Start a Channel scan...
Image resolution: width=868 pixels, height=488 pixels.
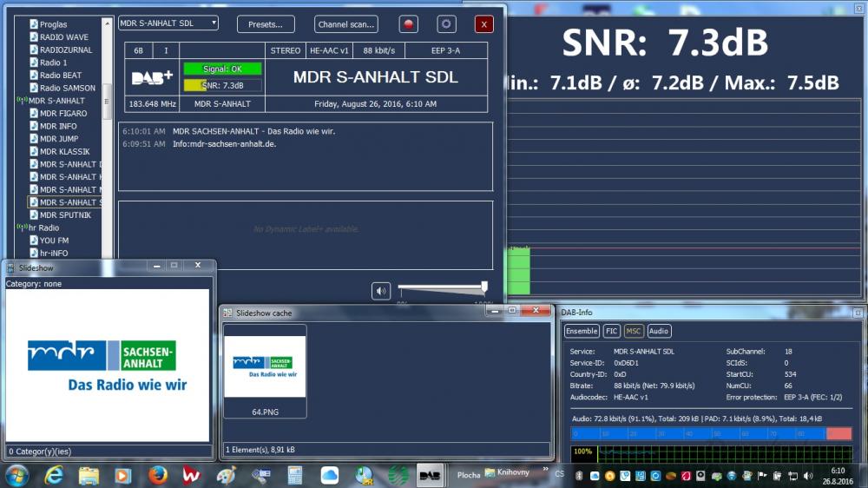[346, 24]
